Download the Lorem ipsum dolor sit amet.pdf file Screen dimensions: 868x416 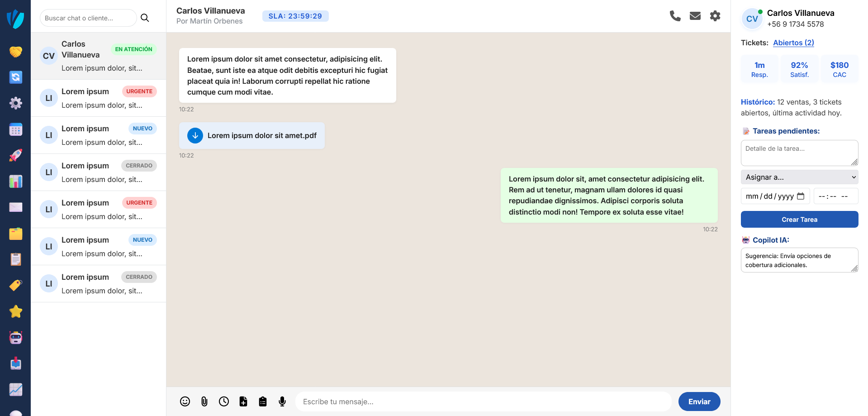(195, 135)
